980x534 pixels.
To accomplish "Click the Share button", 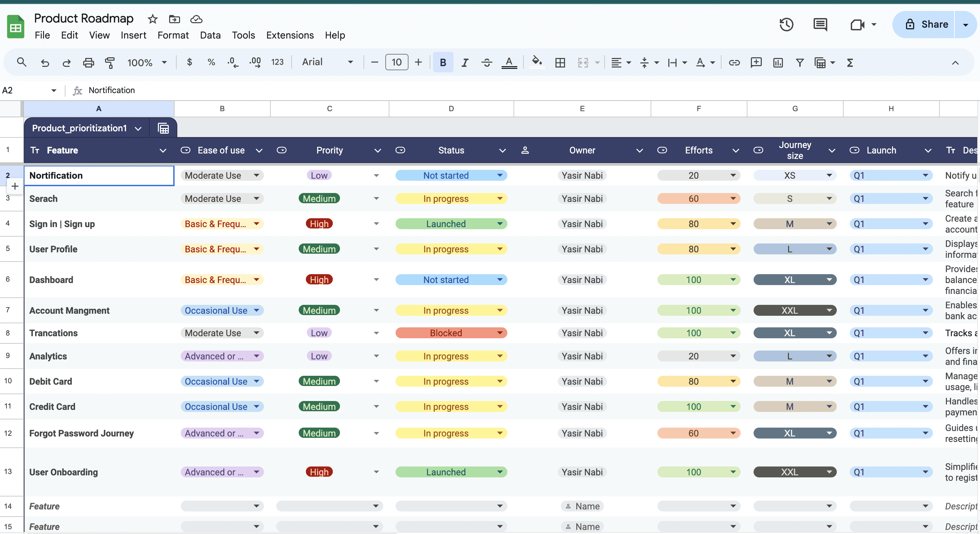I will [926, 24].
